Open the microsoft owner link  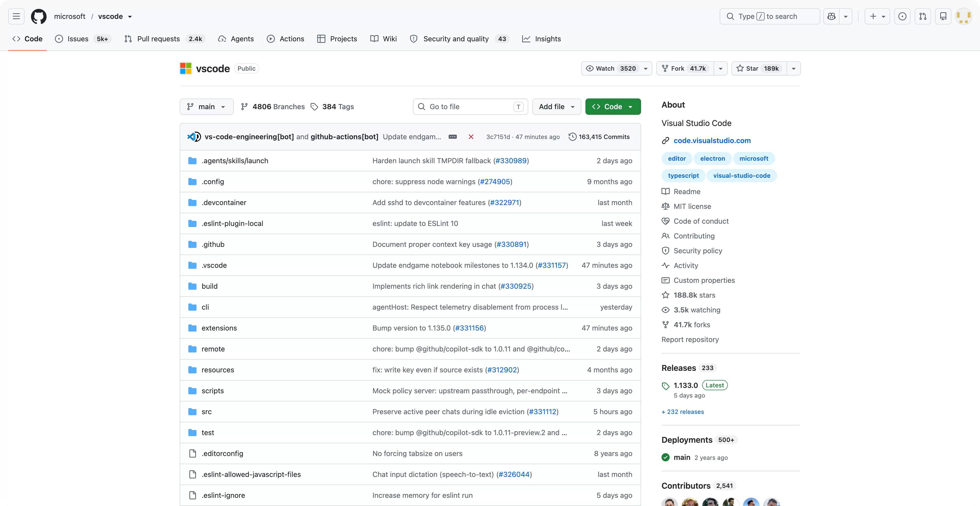70,16
